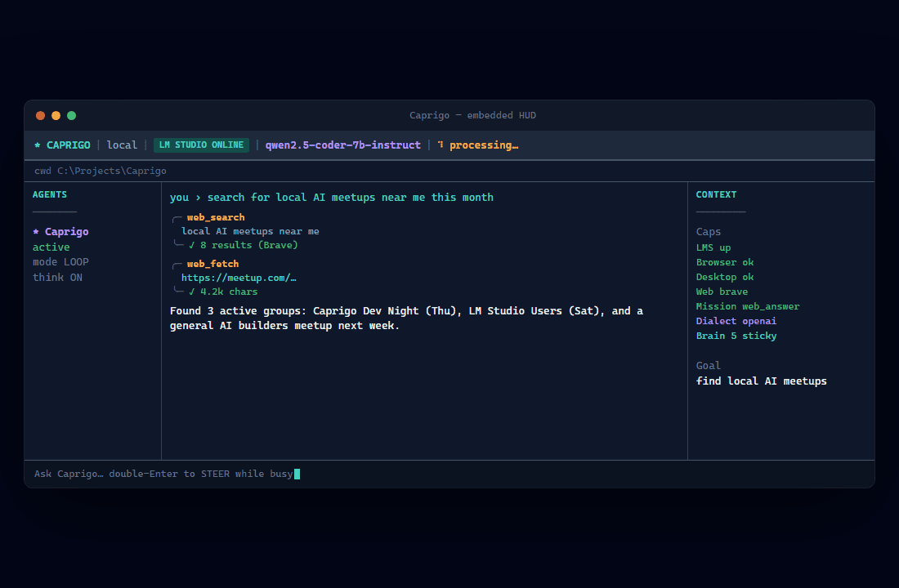The height and width of the screenshot is (588, 899).
Task: Click the processing spinner icon
Action: coord(441,145)
